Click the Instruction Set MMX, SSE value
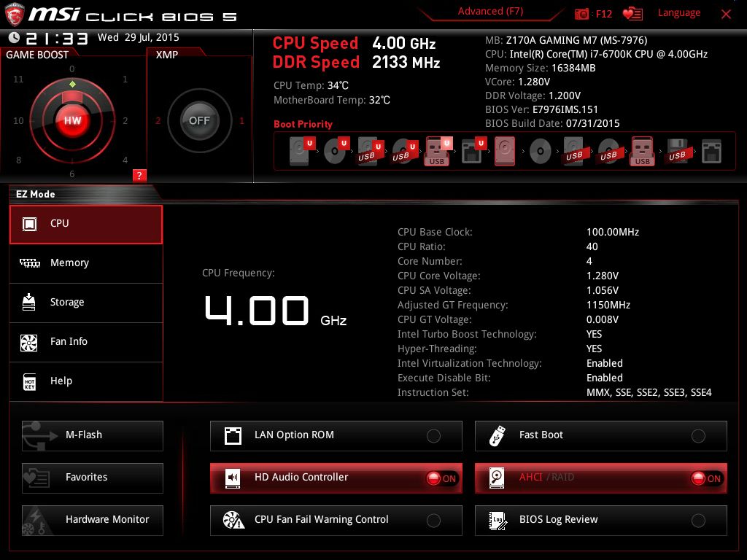 pyautogui.click(x=649, y=392)
